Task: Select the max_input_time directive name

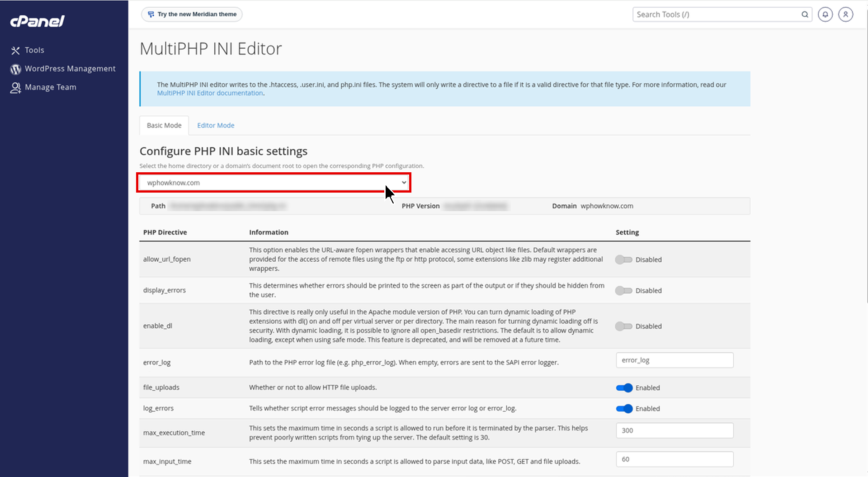Action: [x=167, y=462]
